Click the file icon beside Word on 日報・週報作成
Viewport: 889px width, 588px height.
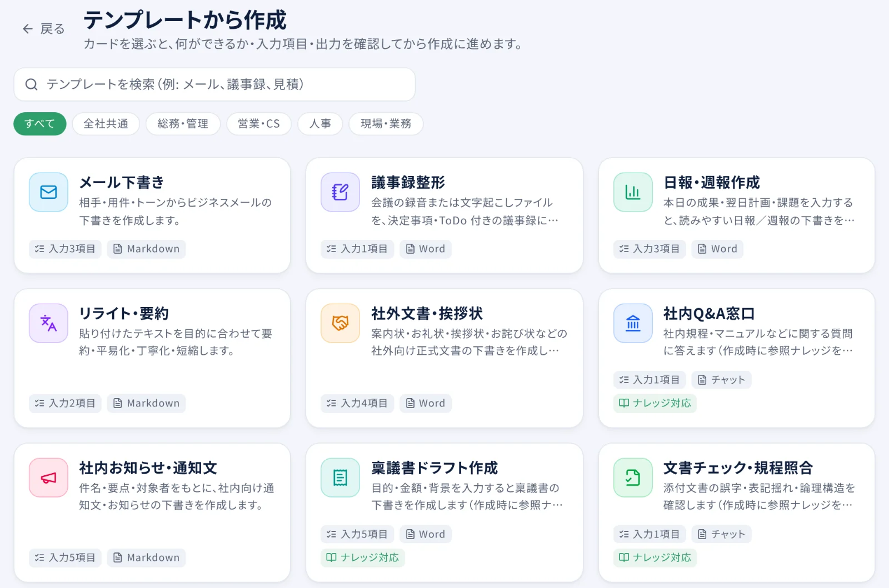(702, 249)
